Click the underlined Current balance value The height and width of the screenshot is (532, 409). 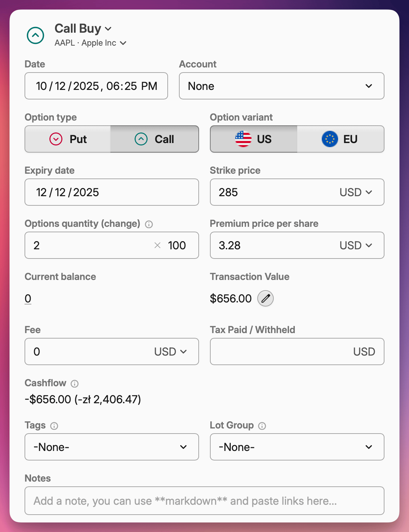pyautogui.click(x=28, y=298)
